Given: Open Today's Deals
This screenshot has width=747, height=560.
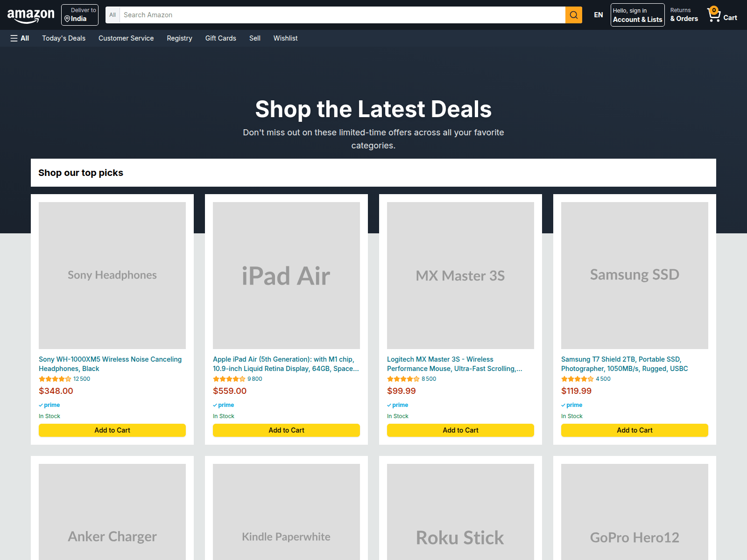Looking at the screenshot, I should tap(64, 38).
